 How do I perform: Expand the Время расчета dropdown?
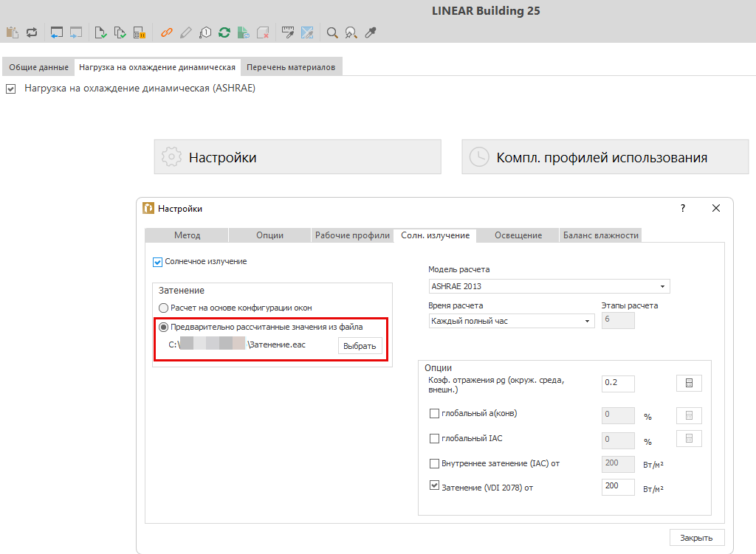(512, 321)
